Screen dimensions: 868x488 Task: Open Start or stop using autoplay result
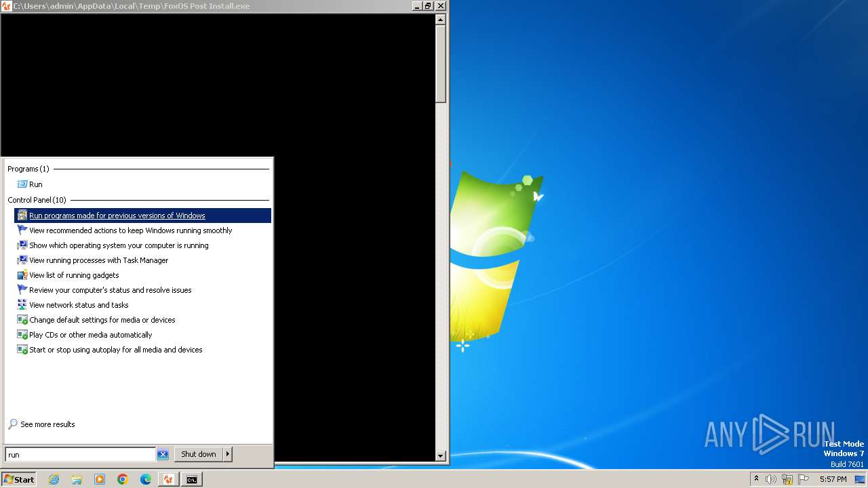(x=143, y=350)
